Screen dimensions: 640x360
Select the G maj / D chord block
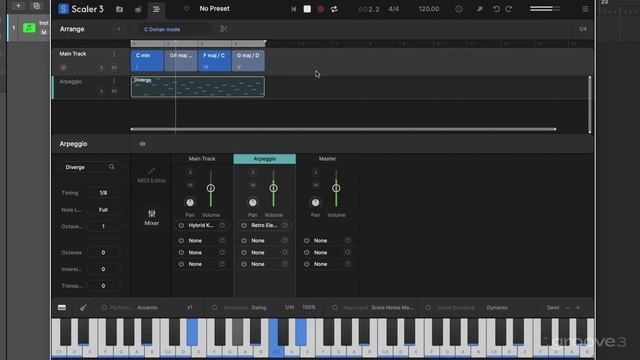point(248,60)
